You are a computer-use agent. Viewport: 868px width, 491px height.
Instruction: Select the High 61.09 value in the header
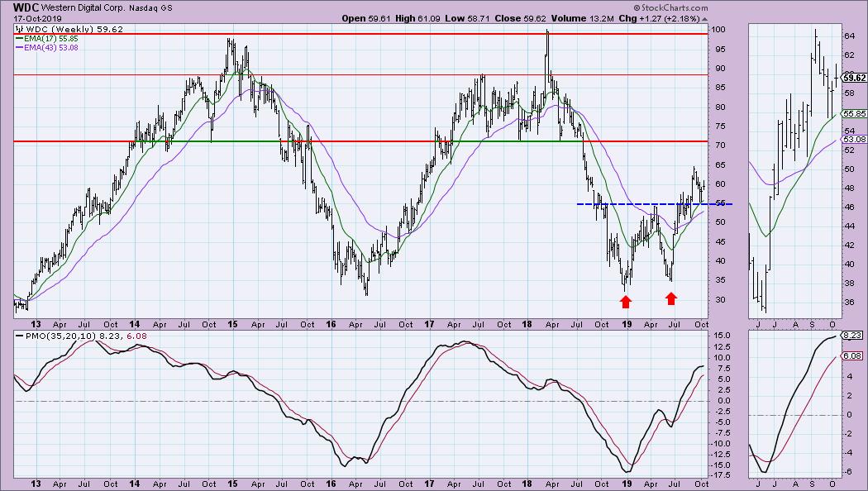coord(418,18)
